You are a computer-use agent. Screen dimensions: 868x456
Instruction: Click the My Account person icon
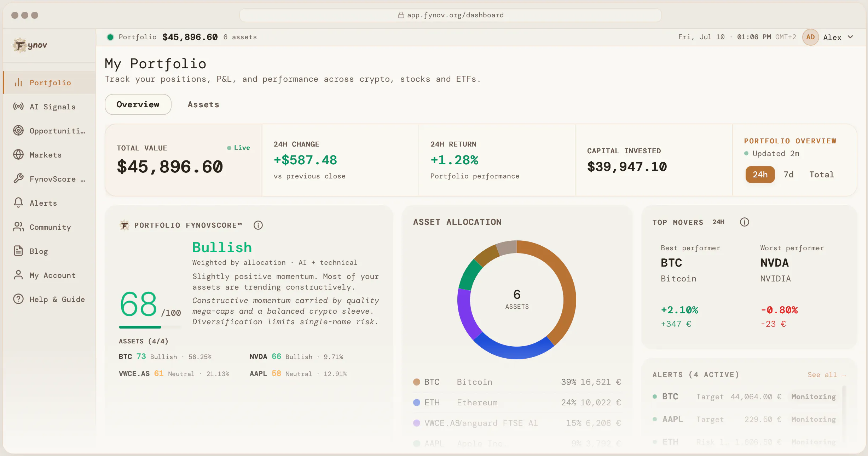[18, 275]
